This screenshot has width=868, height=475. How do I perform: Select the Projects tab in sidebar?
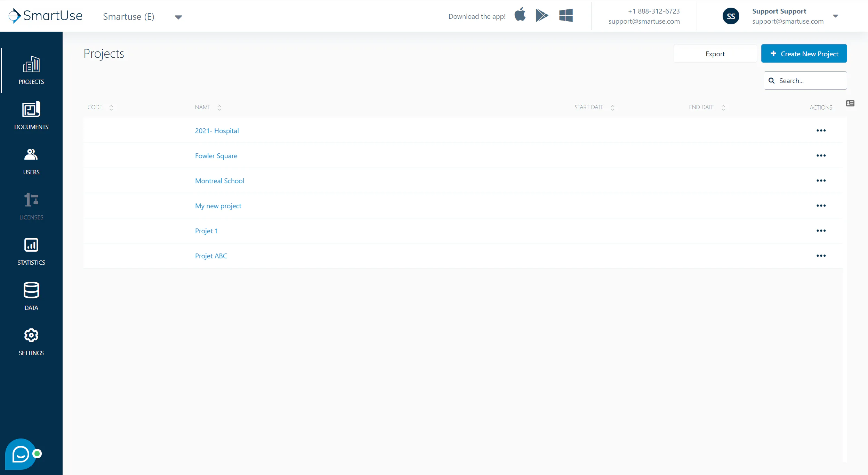31,70
